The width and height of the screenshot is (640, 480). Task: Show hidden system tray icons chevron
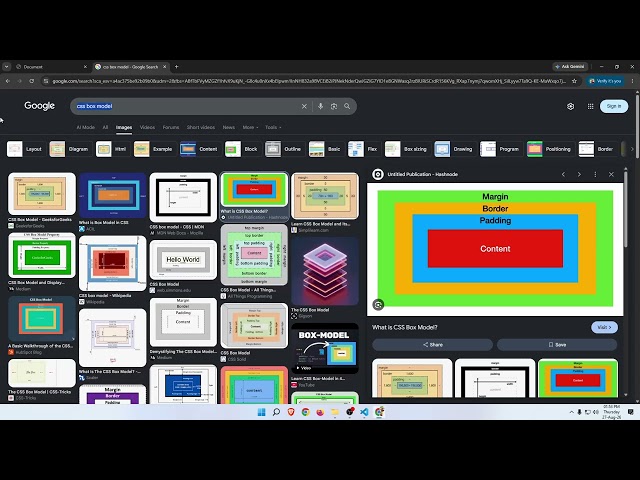[571, 412]
